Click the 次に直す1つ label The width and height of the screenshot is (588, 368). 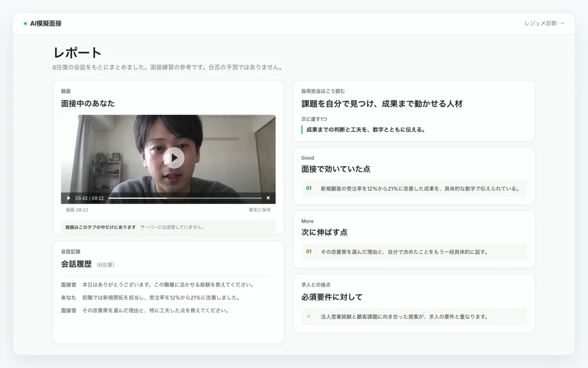coord(314,119)
